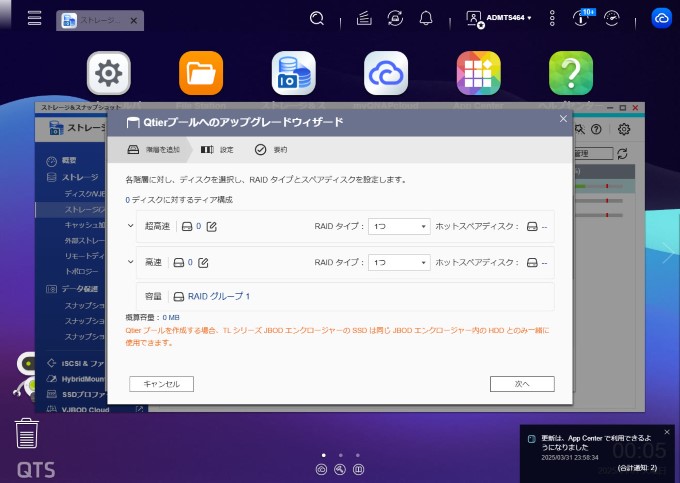The width and height of the screenshot is (680, 483).
Task: Open Storage & Snapshots desktop icon
Action: (x=294, y=73)
